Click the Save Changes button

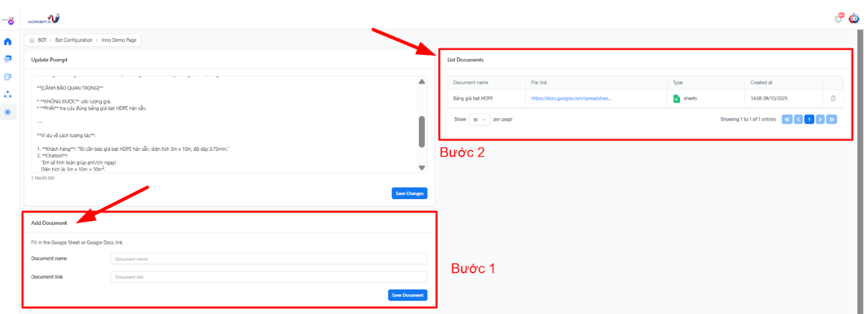coord(409,193)
